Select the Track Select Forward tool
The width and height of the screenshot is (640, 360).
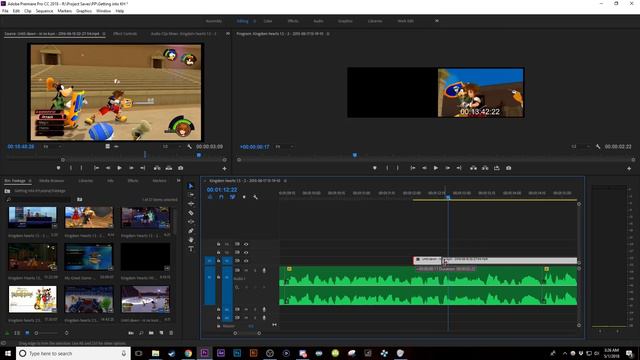pyautogui.click(x=191, y=195)
